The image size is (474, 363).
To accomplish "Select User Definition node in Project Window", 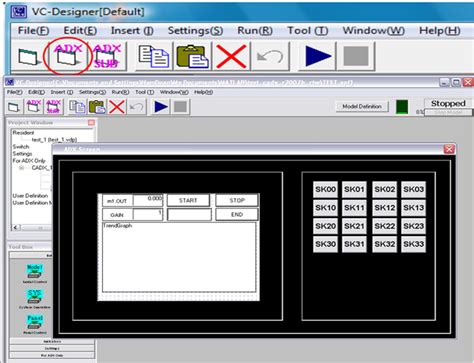I will click(x=30, y=196).
